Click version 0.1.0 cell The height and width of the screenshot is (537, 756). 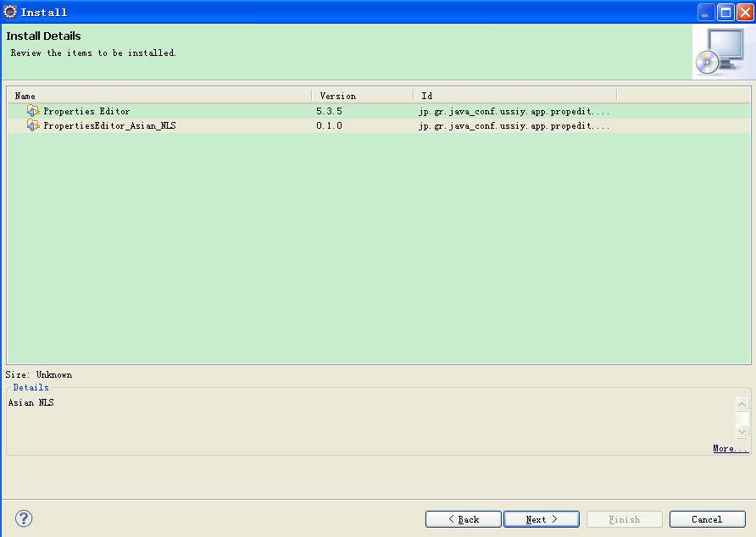(x=330, y=126)
